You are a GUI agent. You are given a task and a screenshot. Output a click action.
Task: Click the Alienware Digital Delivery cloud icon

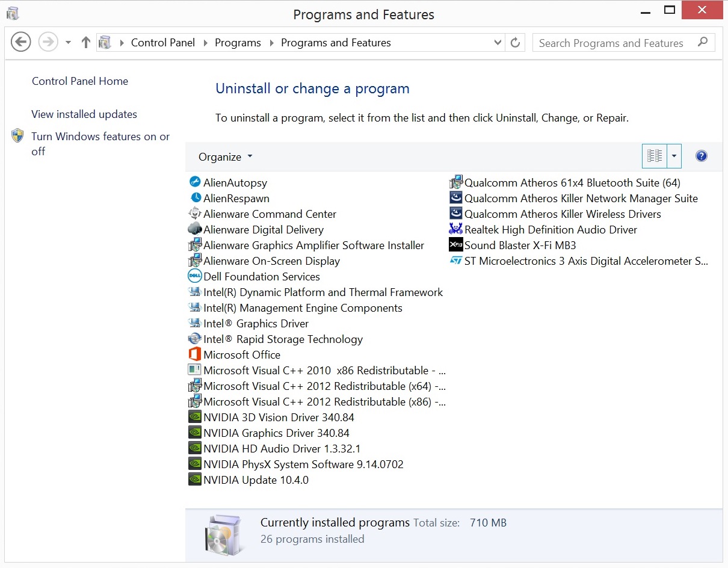(x=194, y=229)
